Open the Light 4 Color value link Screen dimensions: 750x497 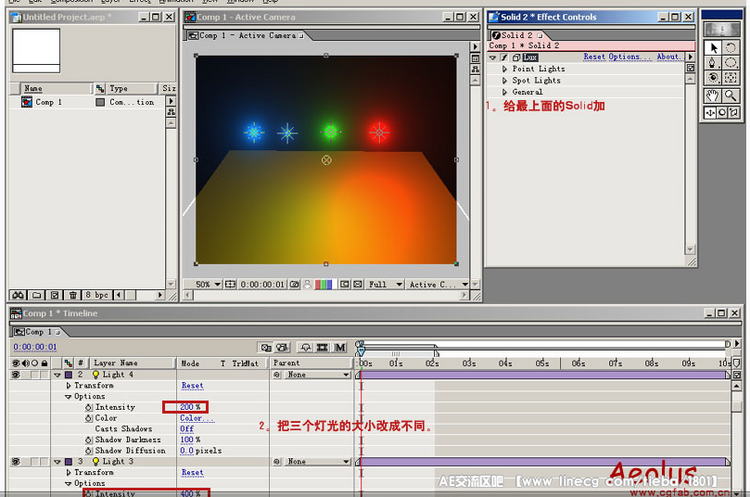tap(197, 418)
